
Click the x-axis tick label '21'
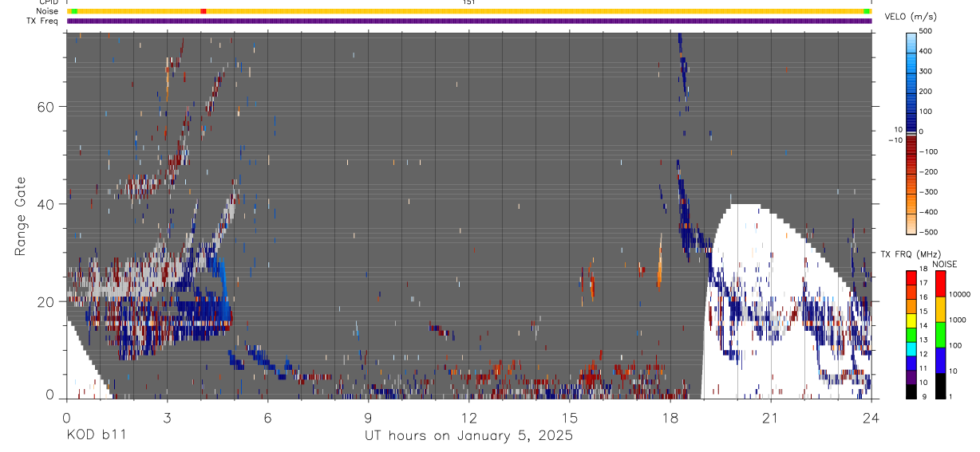click(771, 417)
